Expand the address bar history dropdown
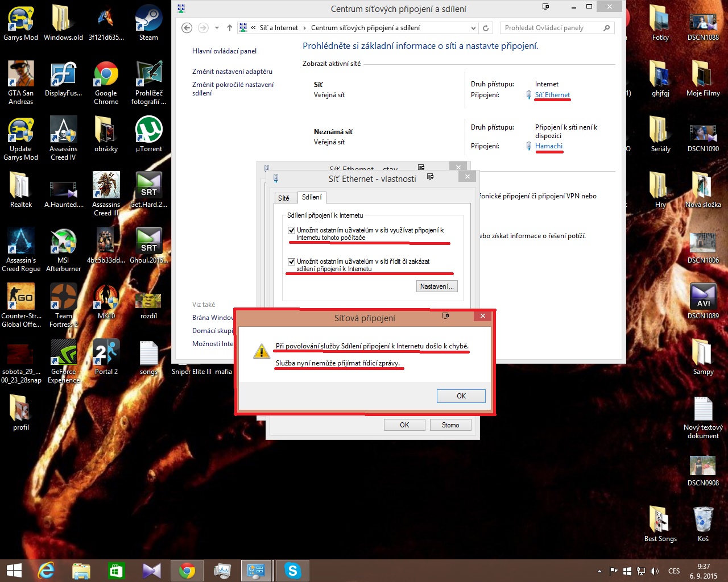Viewport: 728px width, 582px height. pyautogui.click(x=473, y=28)
